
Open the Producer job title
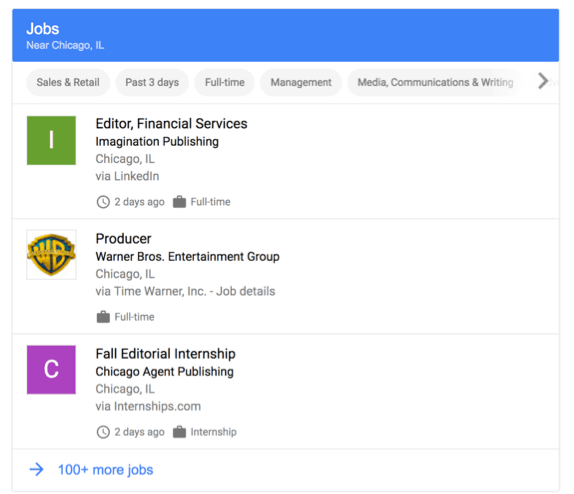click(123, 239)
